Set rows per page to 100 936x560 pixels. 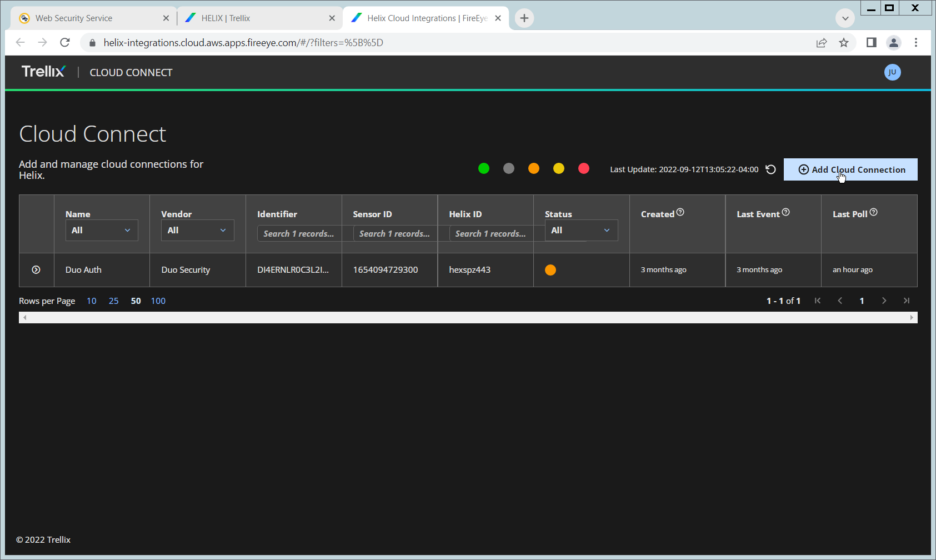tap(158, 301)
